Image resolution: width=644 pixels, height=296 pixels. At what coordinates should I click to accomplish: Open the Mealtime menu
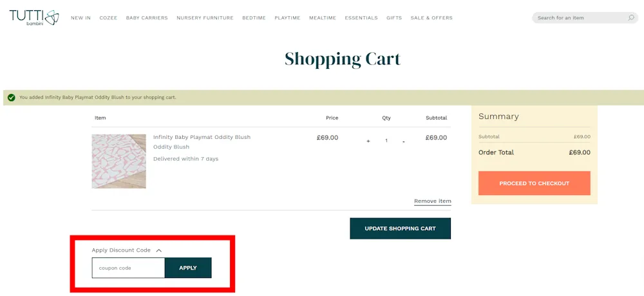coord(323,17)
